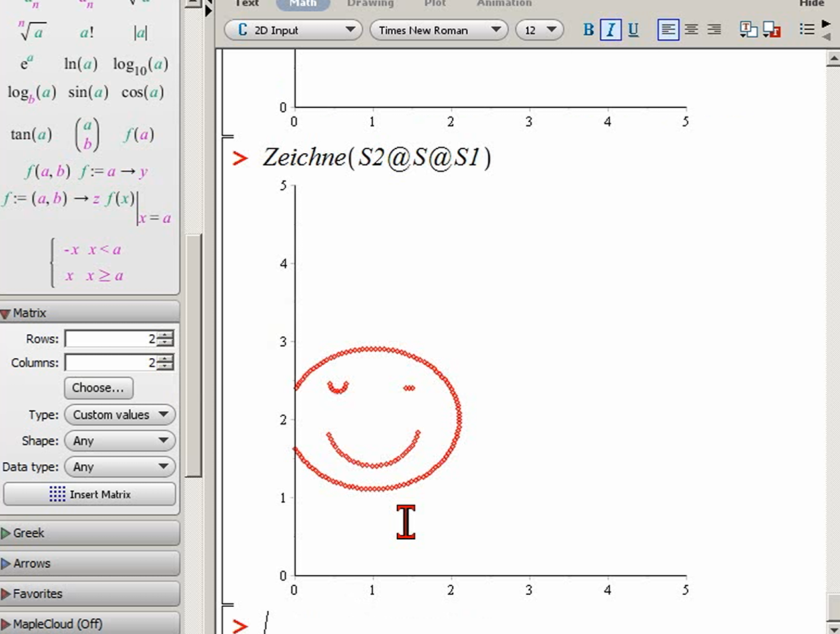This screenshot has height=634, width=840.
Task: Toggle Italic formatting
Action: tap(610, 30)
